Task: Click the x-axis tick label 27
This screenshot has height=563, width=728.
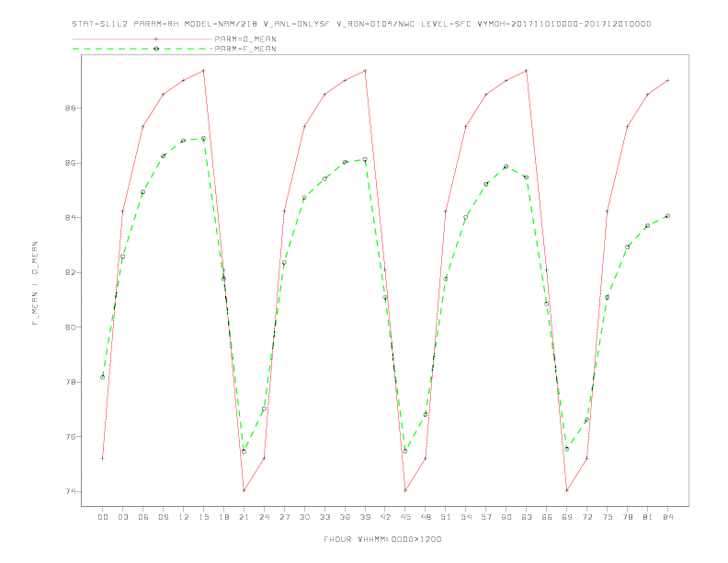Action: tap(284, 517)
